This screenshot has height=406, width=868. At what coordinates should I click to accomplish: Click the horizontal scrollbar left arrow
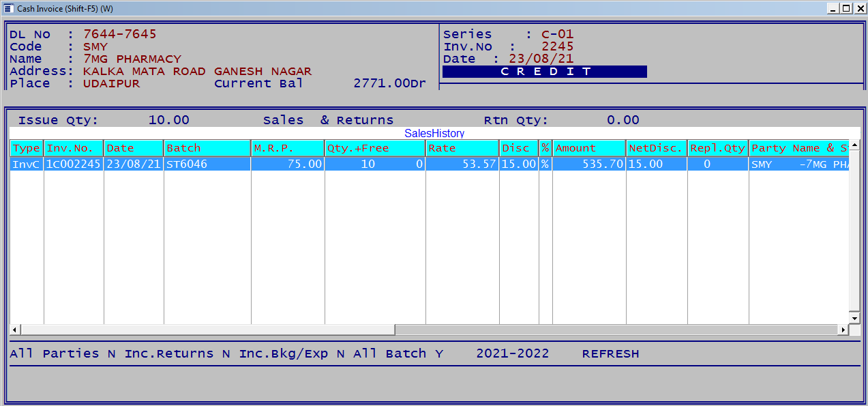click(15, 330)
